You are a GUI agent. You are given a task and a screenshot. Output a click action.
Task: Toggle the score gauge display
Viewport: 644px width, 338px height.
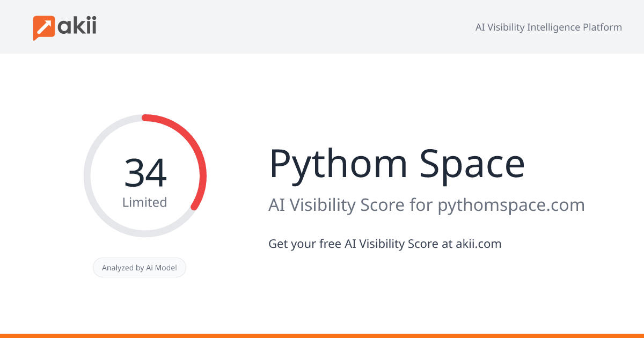(145, 175)
